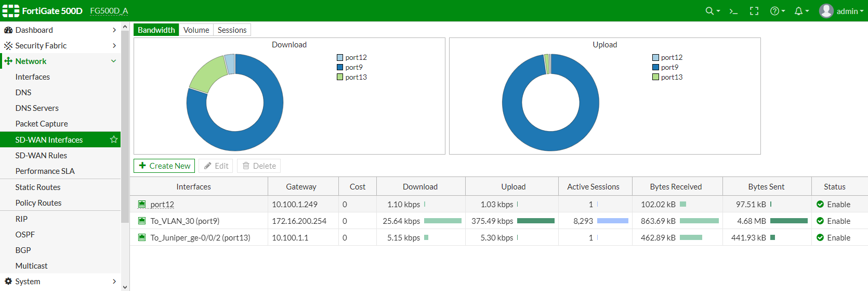Viewport: 868px width, 291px height.
Task: Click the port12 interface icon
Action: click(142, 205)
